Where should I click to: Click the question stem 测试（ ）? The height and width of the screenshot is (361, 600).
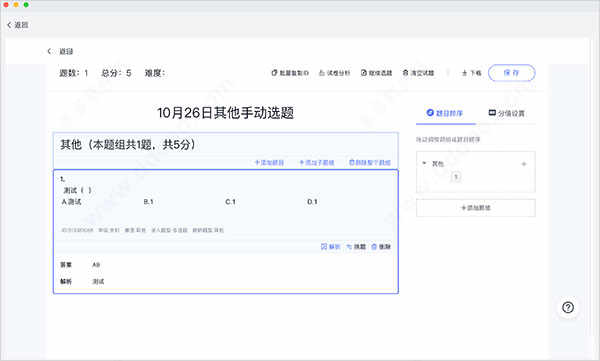(x=78, y=190)
